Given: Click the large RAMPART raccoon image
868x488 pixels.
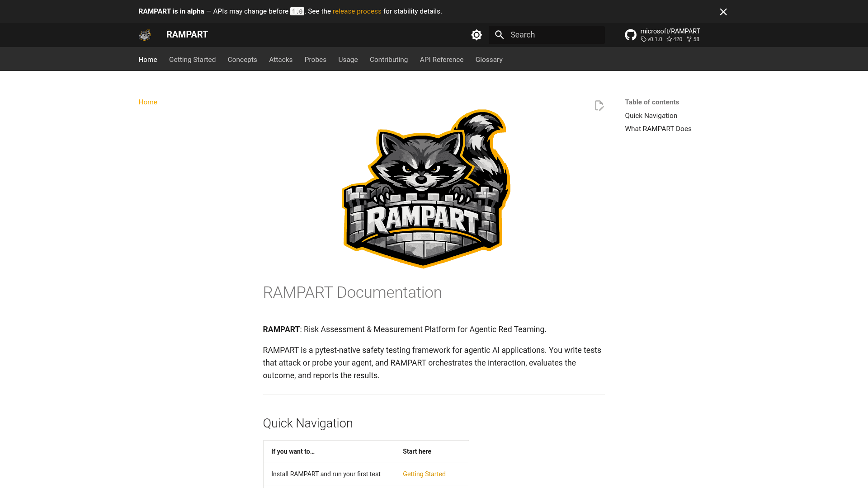Looking at the screenshot, I should 425,189.
